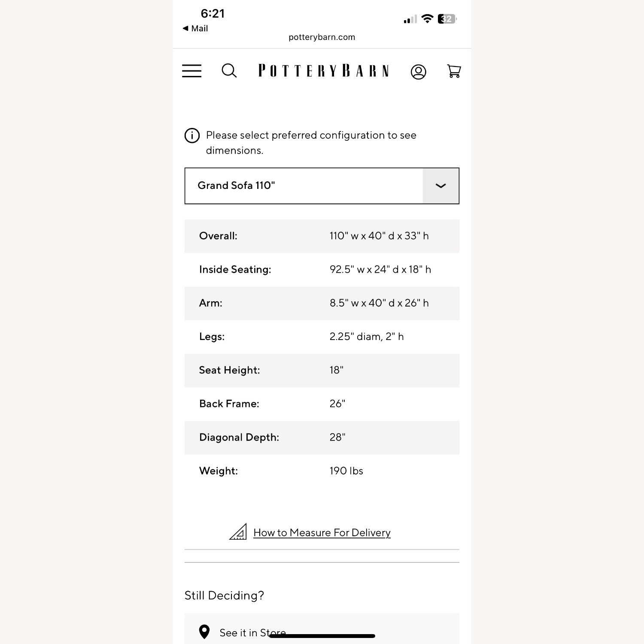Open the account profile icon
This screenshot has height=644, width=644.
coord(418,72)
